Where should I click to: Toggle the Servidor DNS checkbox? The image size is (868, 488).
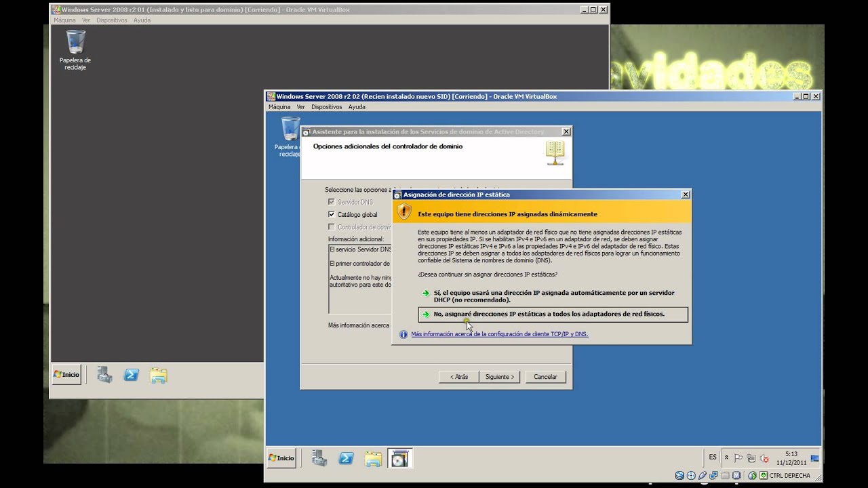coord(332,202)
